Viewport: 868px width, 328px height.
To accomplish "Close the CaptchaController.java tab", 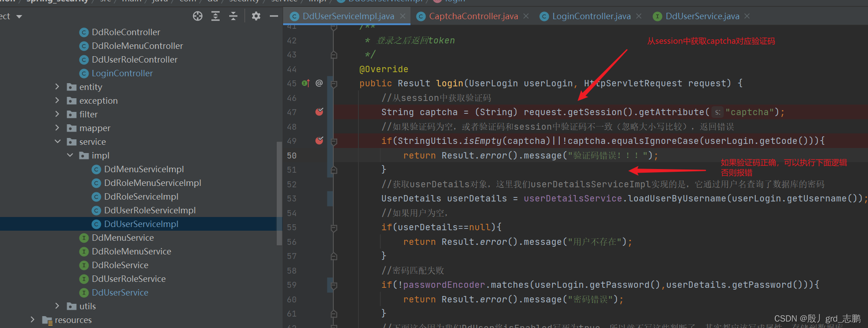I will 526,16.
